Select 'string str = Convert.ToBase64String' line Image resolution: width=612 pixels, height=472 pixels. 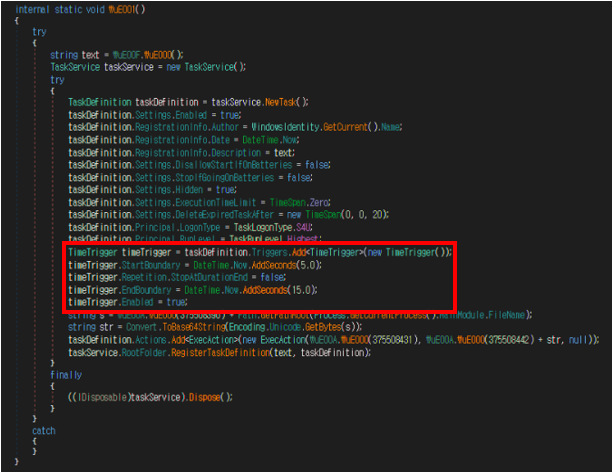(215, 327)
